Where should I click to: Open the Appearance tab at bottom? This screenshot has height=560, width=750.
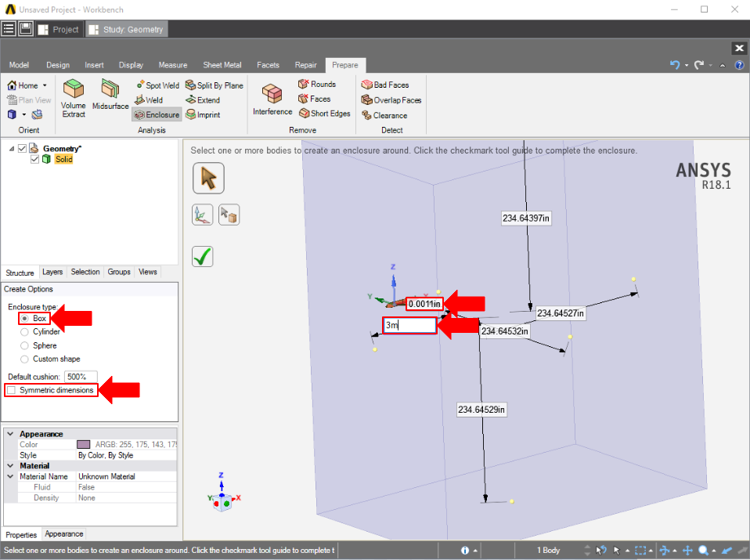63,533
